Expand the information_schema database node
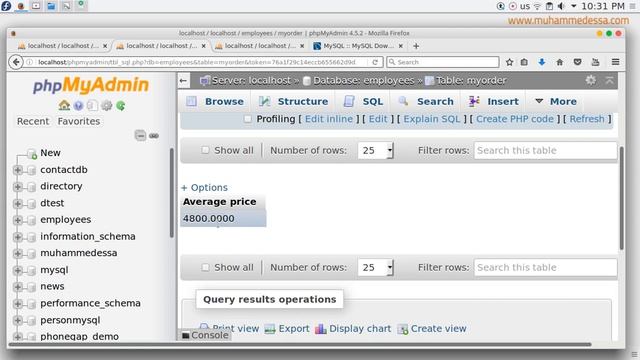 (x=18, y=237)
